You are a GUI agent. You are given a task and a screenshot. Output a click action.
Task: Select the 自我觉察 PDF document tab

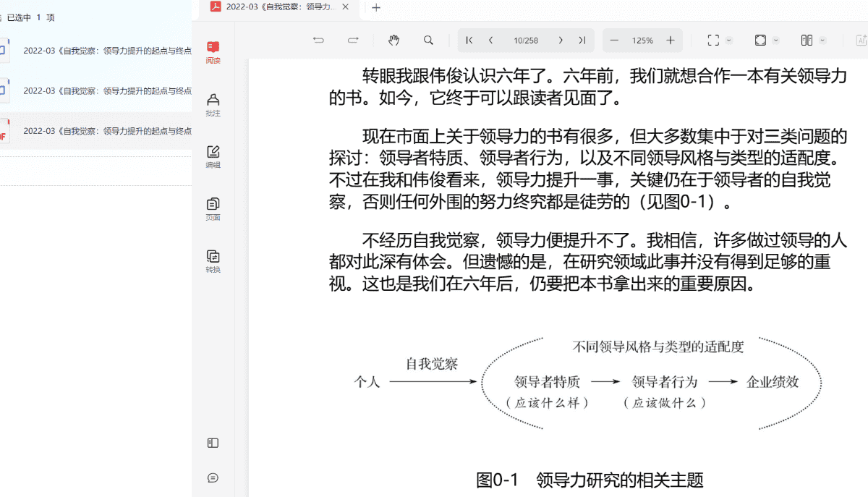click(279, 7)
